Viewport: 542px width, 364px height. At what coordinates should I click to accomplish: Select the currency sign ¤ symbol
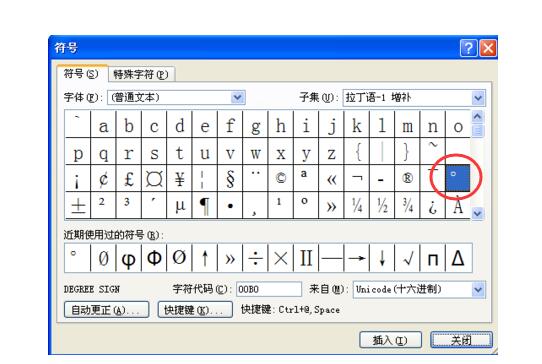click(x=154, y=178)
